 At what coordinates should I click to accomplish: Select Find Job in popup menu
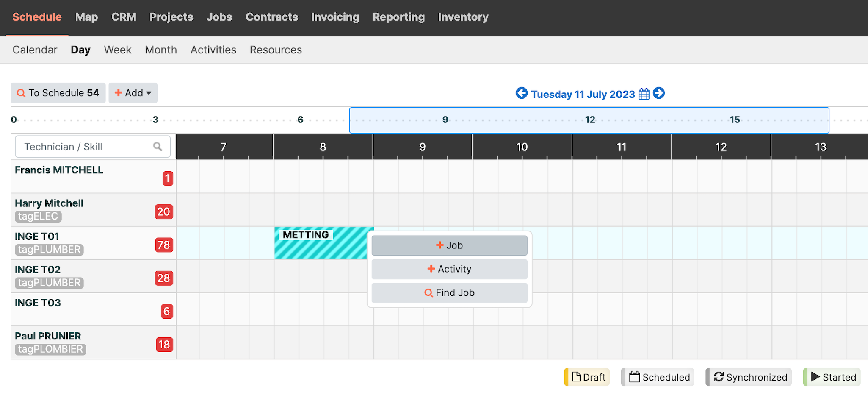point(449,293)
